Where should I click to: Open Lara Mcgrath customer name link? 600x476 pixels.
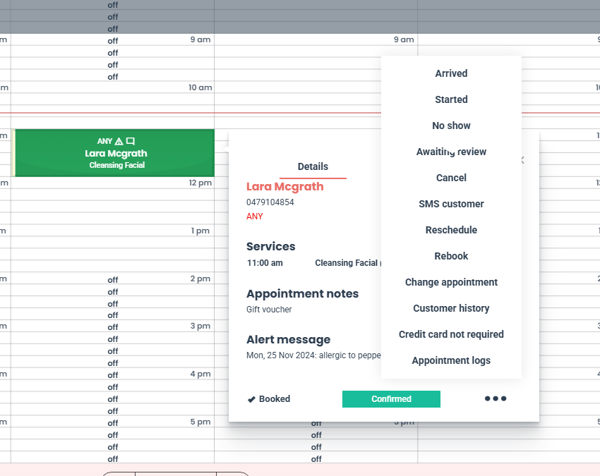pos(287,186)
